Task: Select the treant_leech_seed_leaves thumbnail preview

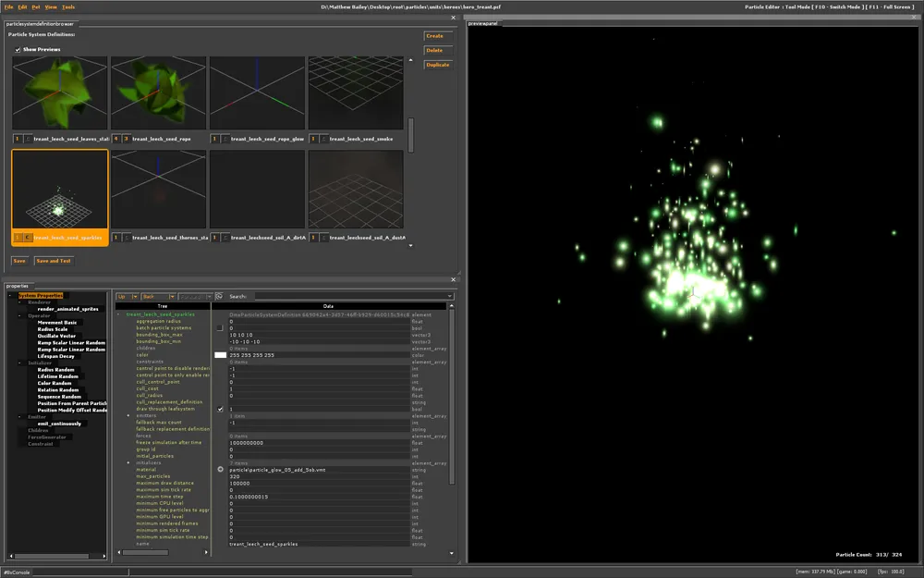Action: click(x=60, y=92)
